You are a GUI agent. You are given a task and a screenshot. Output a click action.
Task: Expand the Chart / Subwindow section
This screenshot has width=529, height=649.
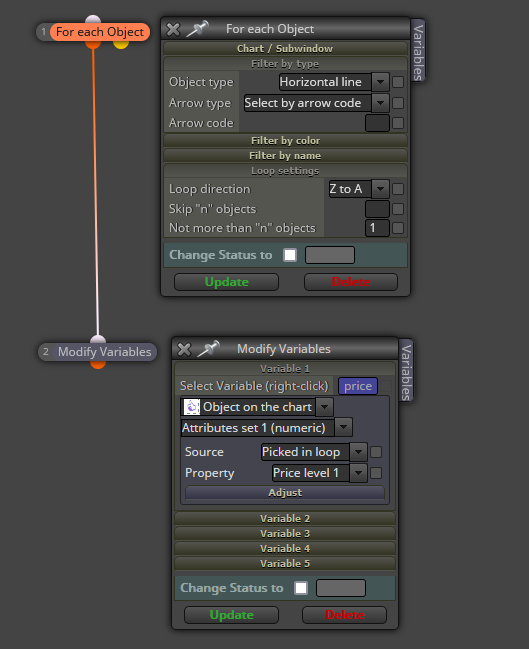coord(285,48)
